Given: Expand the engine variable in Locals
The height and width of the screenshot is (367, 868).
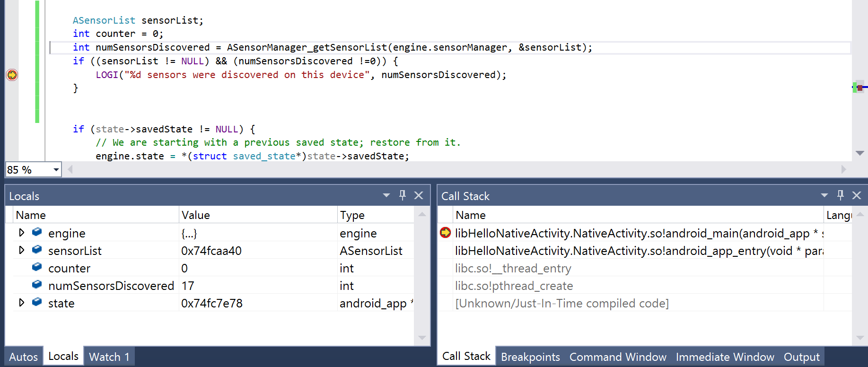Looking at the screenshot, I should pyautogui.click(x=21, y=233).
